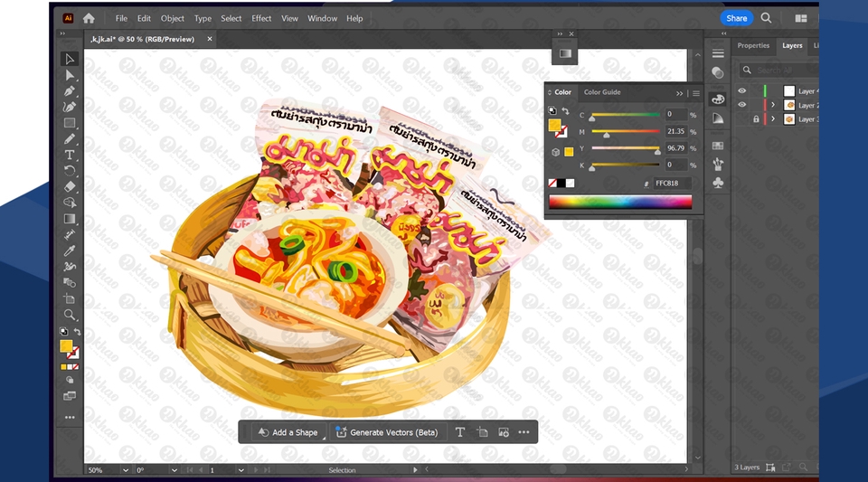Select the Curvature tool
The width and height of the screenshot is (868, 482).
(70, 107)
